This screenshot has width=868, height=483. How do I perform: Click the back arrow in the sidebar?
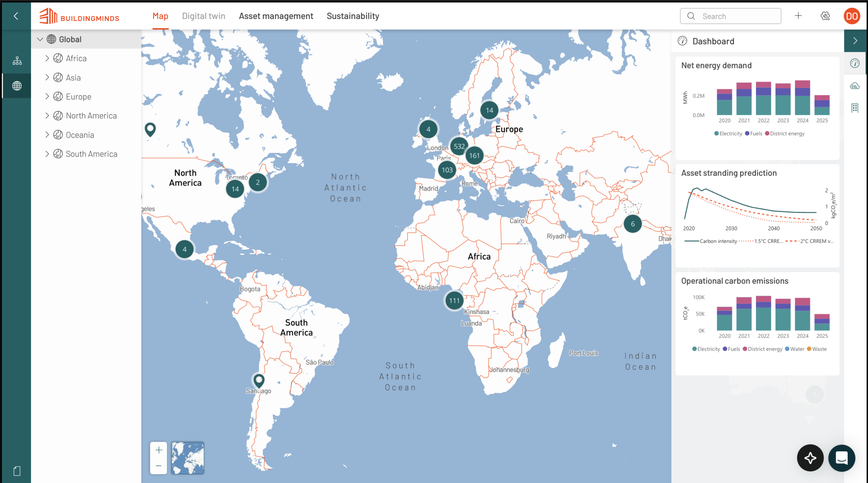(16, 16)
